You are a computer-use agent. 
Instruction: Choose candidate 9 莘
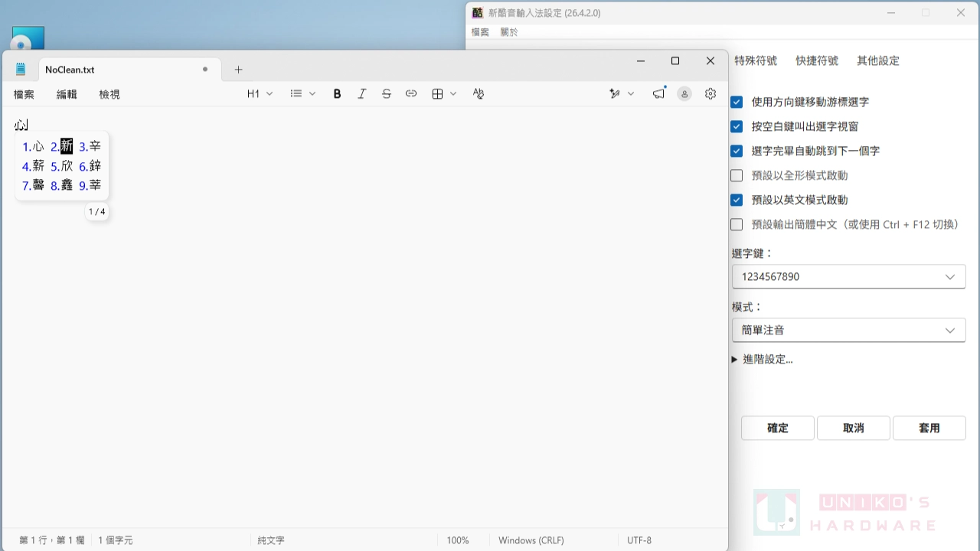(x=90, y=185)
